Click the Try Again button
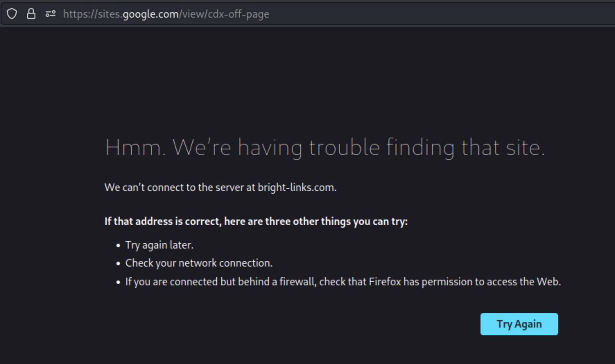The width and height of the screenshot is (615, 364). click(x=519, y=324)
